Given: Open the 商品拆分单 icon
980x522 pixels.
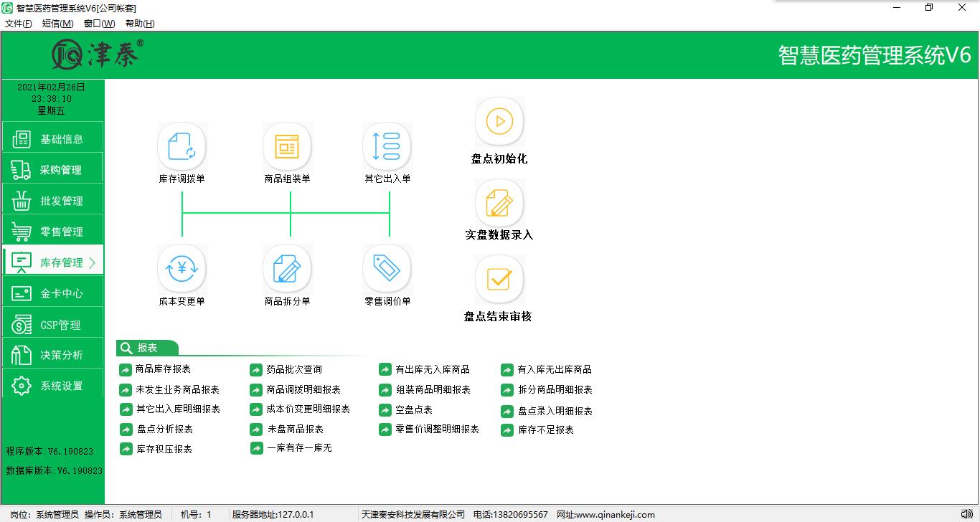Looking at the screenshot, I should point(287,269).
